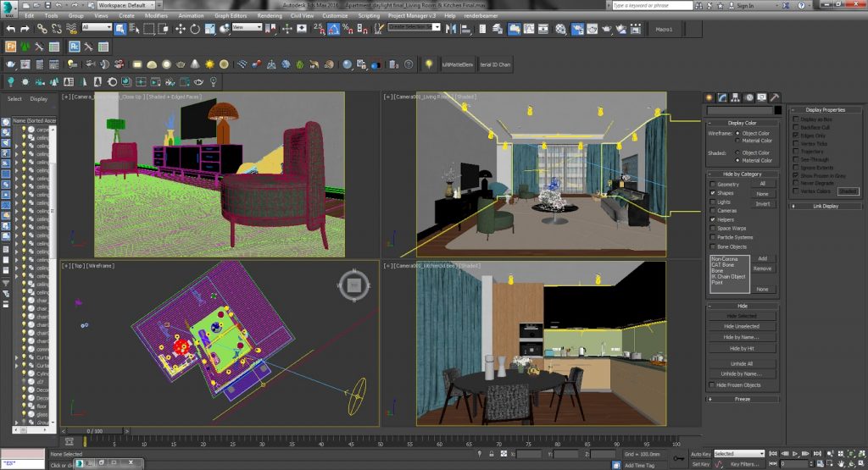Toggle the Percent Snap button
Screen dimensions: 868x470
348,29
